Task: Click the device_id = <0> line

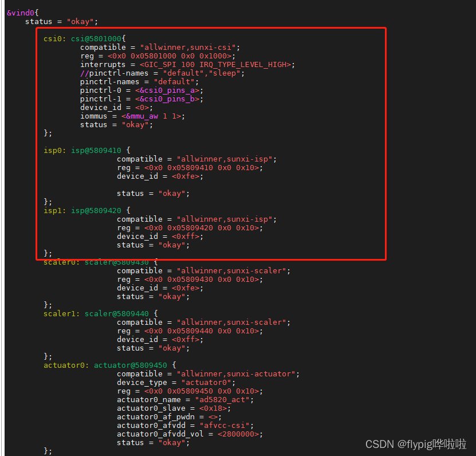Action: (x=117, y=108)
